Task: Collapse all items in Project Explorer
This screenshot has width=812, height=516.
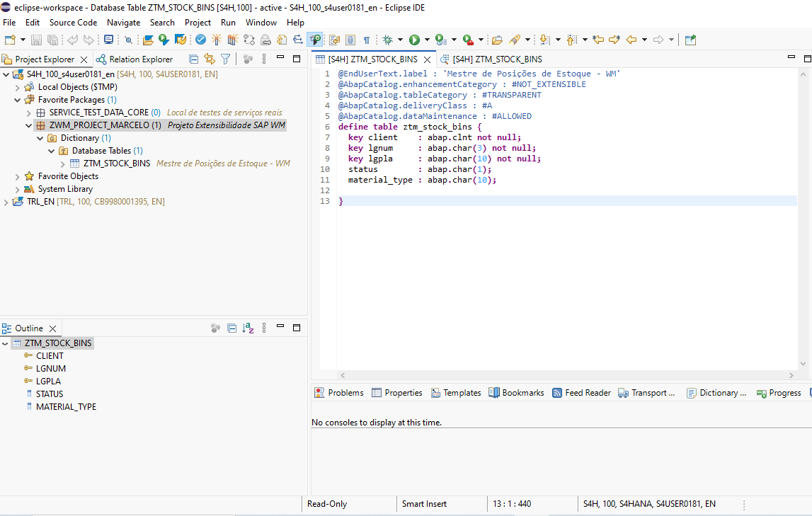Action: (194, 59)
